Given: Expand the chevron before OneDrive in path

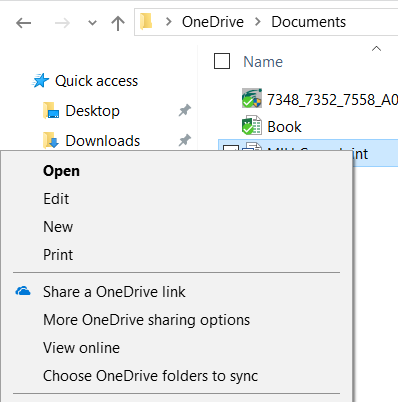Looking at the screenshot, I should pyautogui.click(x=169, y=22).
